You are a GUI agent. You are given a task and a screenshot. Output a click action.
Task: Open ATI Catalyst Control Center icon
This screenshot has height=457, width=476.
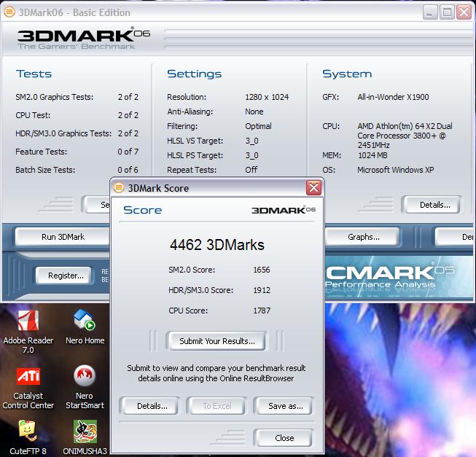28,377
